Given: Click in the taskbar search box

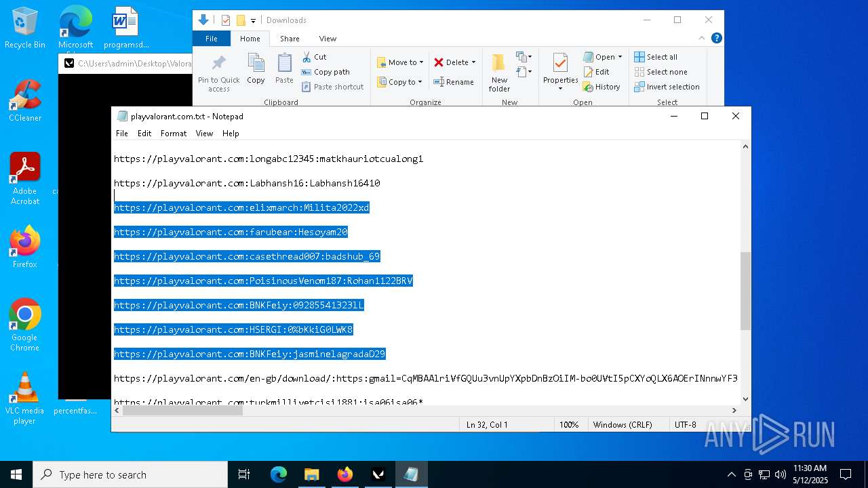Looking at the screenshot, I should (130, 474).
